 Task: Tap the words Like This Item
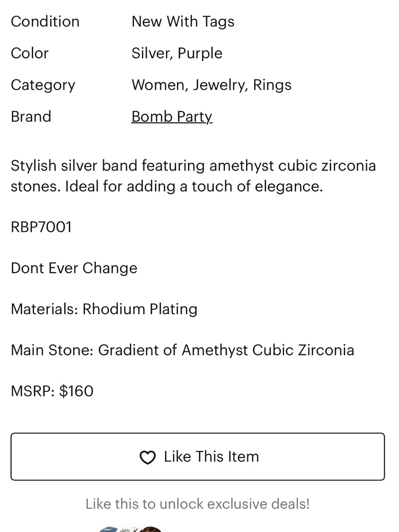click(211, 457)
